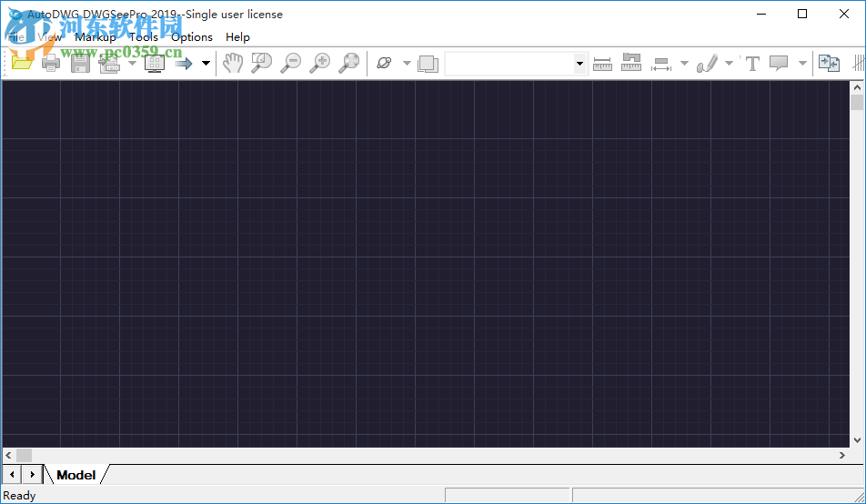866x504 pixels.
Task: Click the vertical scrollbar down arrow
Action: tap(857, 440)
